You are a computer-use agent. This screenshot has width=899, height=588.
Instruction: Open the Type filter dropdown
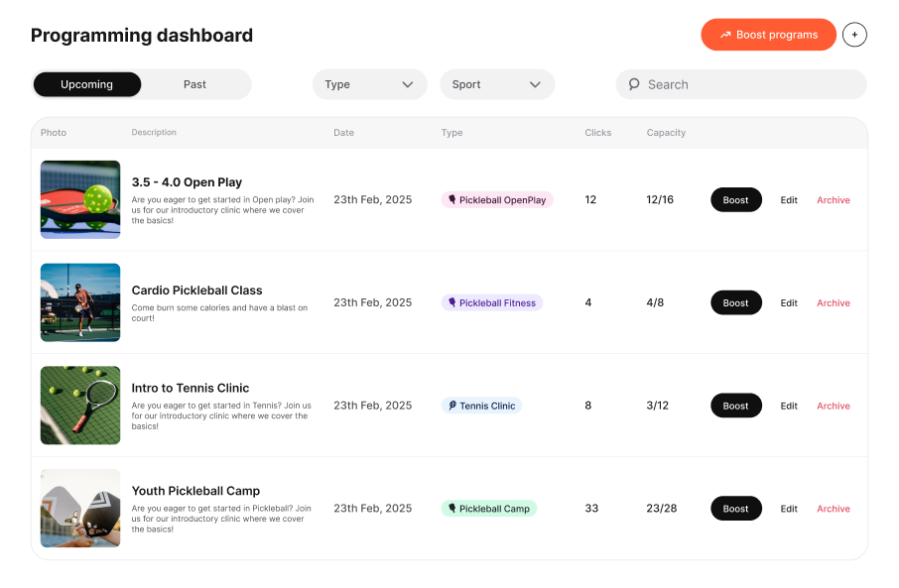click(369, 84)
